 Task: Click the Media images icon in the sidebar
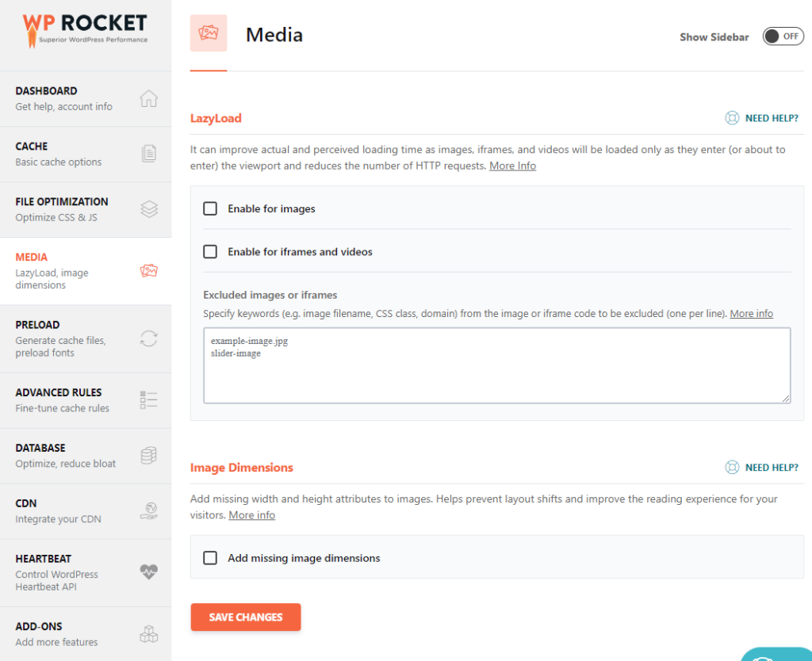click(148, 271)
